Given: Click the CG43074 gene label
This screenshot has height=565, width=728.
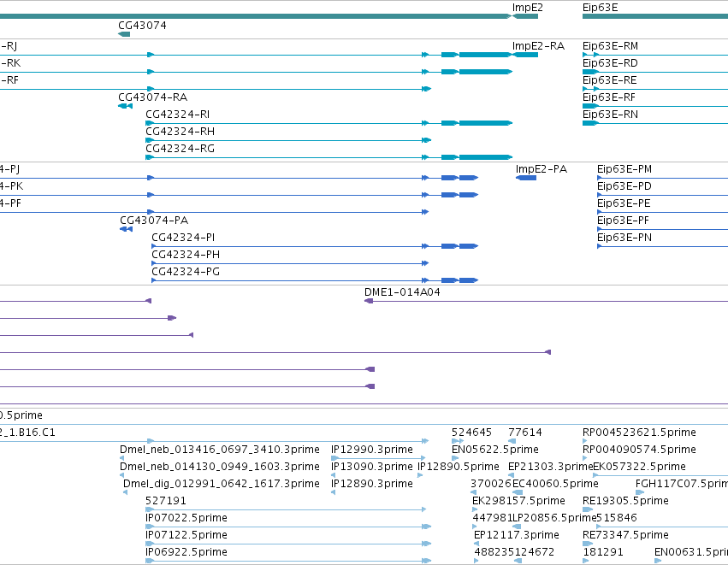Looking at the screenshot, I should coord(142,25).
